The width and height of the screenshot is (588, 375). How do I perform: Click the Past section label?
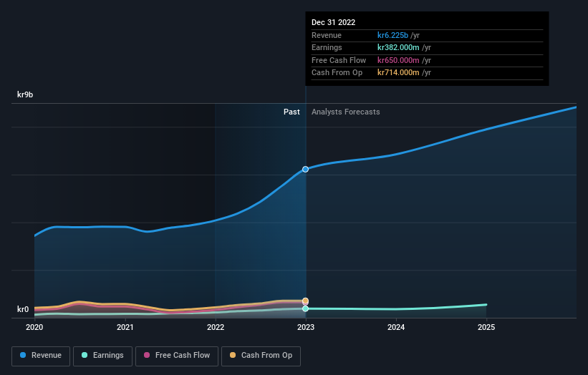(291, 112)
